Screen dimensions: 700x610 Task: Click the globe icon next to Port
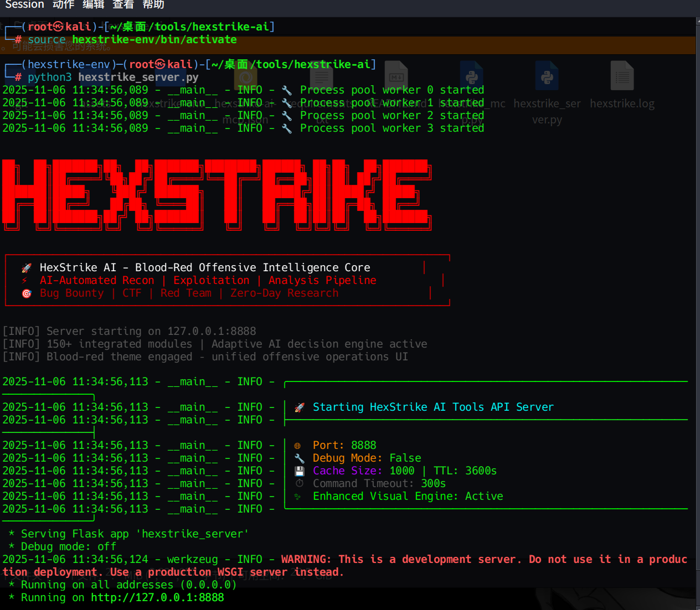(297, 446)
